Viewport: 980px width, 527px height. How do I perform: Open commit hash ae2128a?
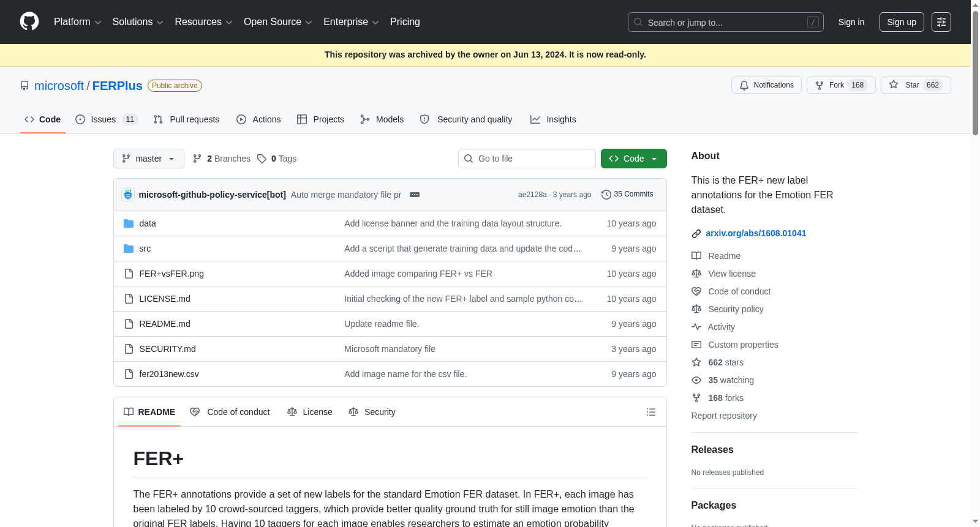tap(532, 195)
